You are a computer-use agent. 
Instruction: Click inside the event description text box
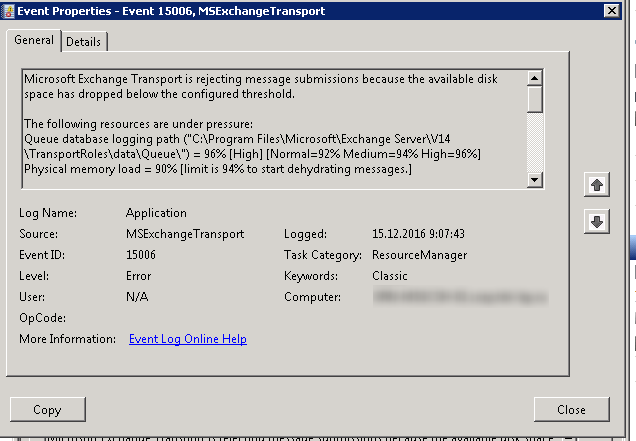coord(275,129)
